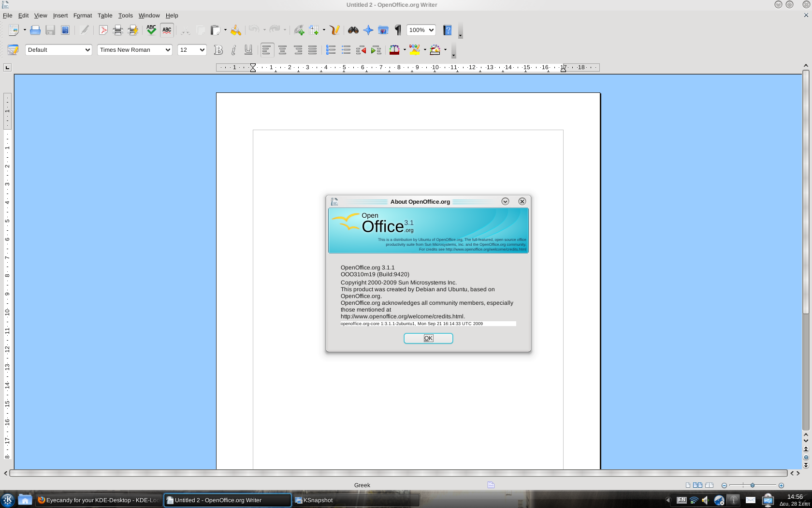Screen dimensions: 812x508
Task: Click the Paste clipboard icon
Action: click(216, 30)
